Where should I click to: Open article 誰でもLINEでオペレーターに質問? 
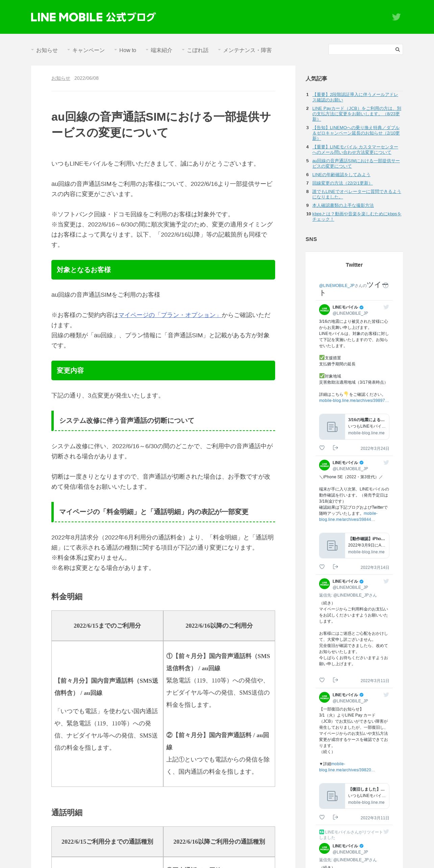(357, 194)
